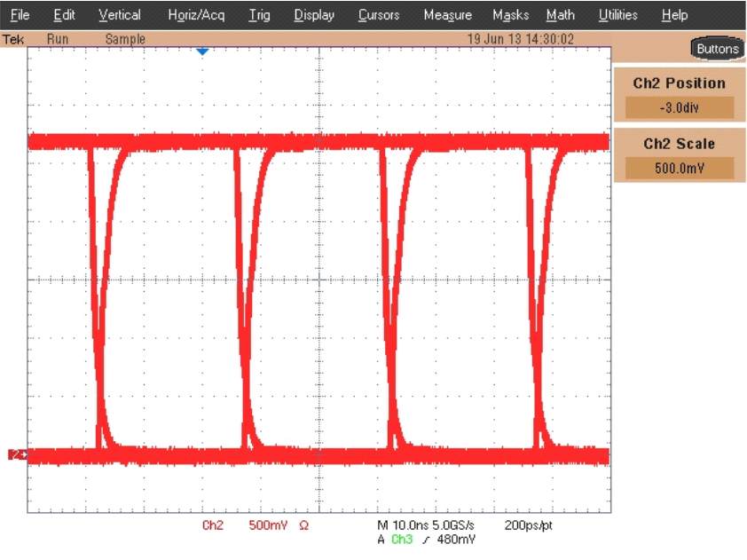
Task: Click the Ω impedance symbol beside 500mV
Action: pos(303,525)
